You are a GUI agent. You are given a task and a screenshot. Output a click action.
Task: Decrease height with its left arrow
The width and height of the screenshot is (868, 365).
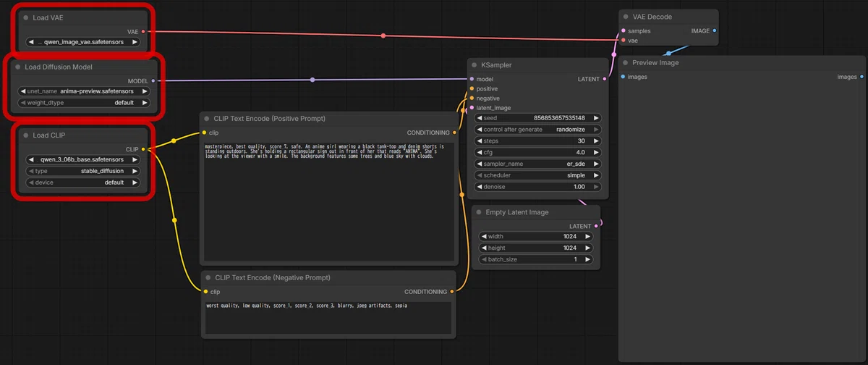(x=484, y=248)
